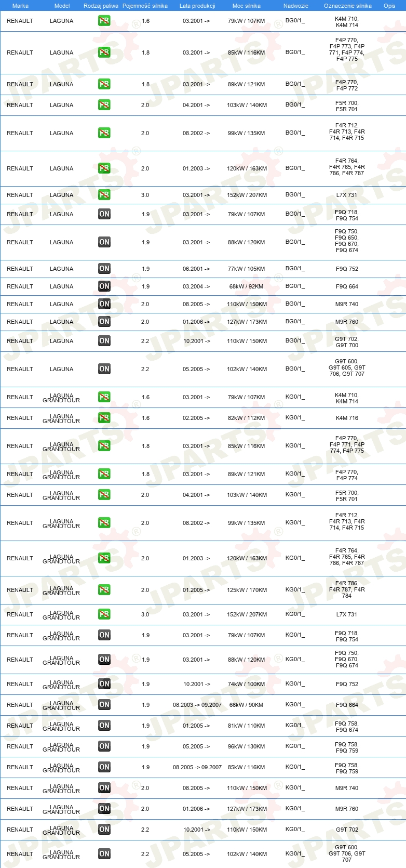Viewport: 406px width, 868px height.
Task: Click the petrol icon in the KG0/1_ 2.0 120kW row
Action: coord(104,558)
